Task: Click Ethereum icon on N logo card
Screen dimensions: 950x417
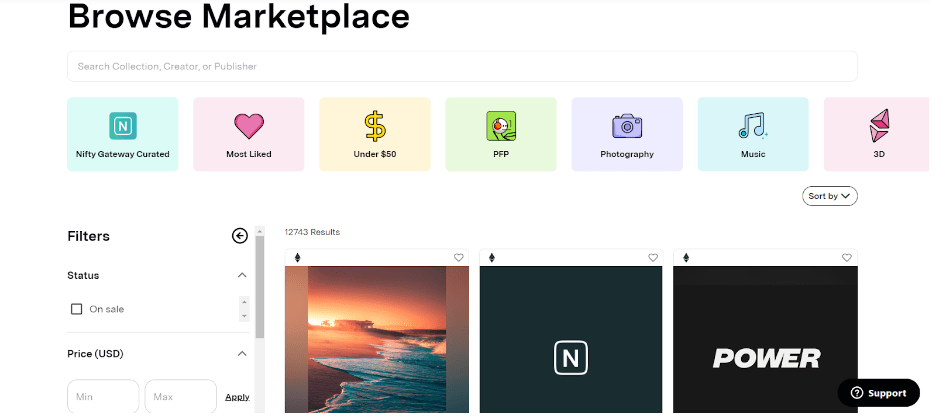Action: pyautogui.click(x=492, y=258)
